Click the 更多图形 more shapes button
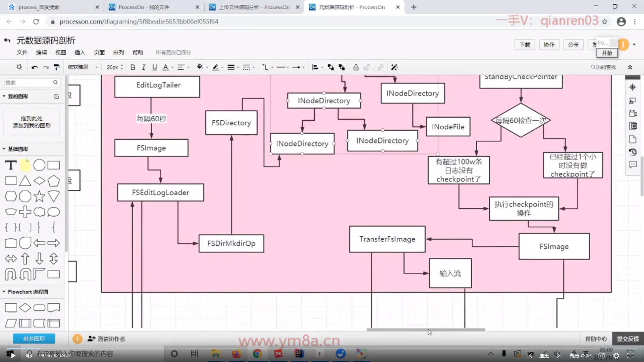 coord(34,339)
